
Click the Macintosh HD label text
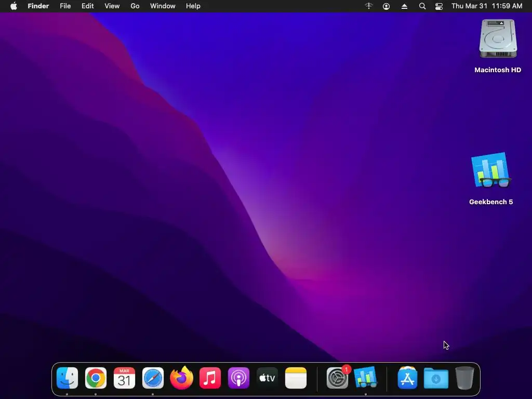click(498, 70)
